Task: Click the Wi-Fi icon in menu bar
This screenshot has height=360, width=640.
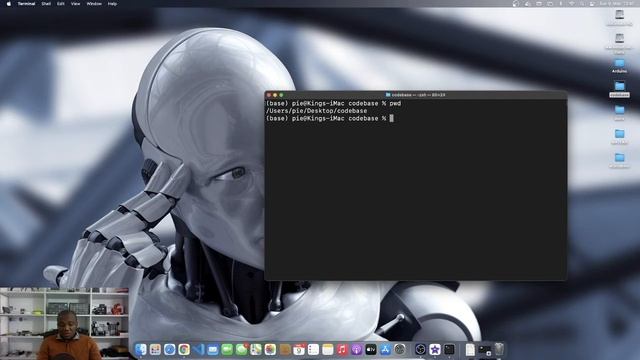Action: pos(571,4)
